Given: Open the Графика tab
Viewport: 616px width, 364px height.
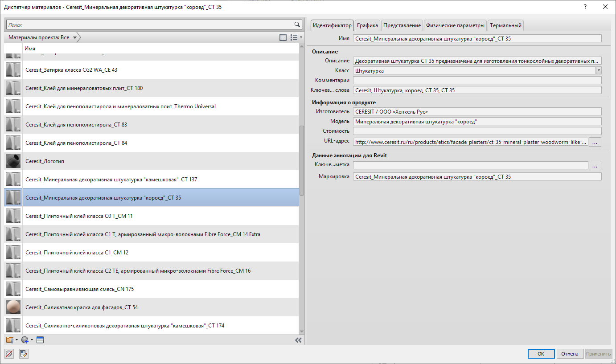Looking at the screenshot, I should pos(367,25).
